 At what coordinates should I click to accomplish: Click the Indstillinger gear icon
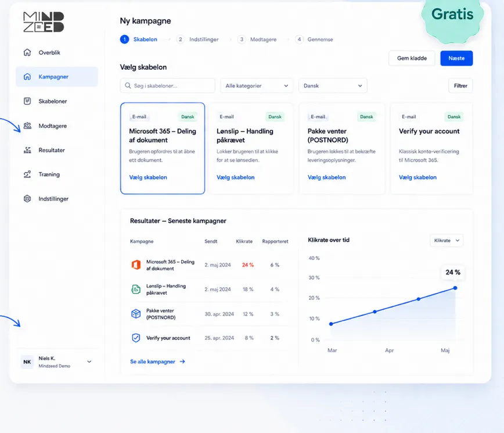click(x=27, y=199)
